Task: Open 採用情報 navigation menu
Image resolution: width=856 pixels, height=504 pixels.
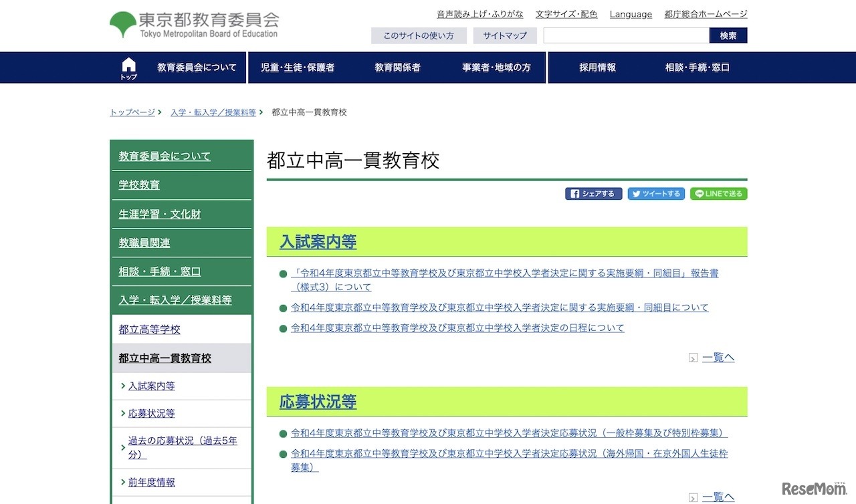Action: [x=597, y=68]
